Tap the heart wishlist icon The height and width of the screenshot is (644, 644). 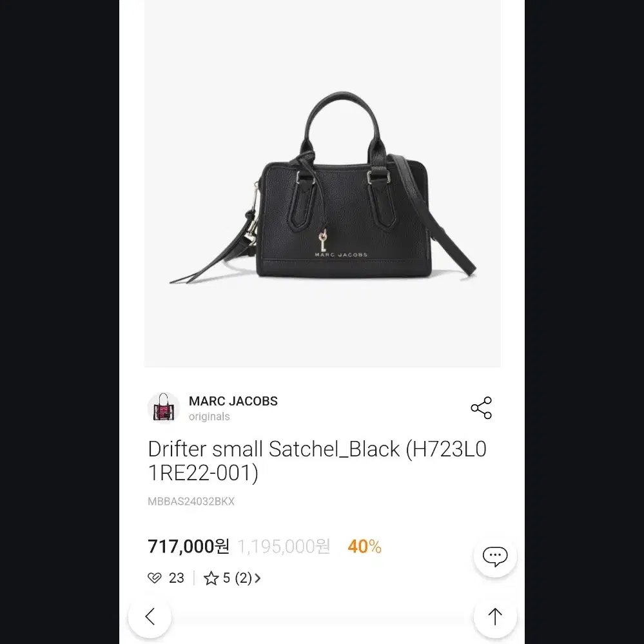155,578
